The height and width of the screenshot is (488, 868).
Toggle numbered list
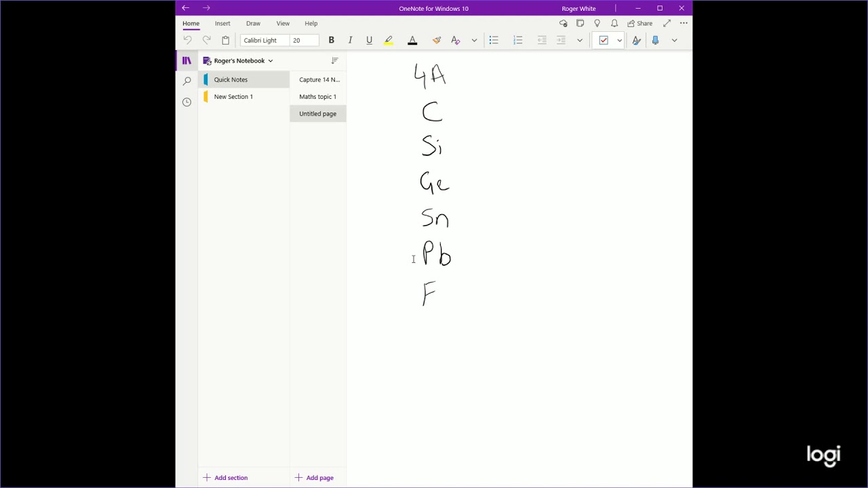(x=518, y=41)
